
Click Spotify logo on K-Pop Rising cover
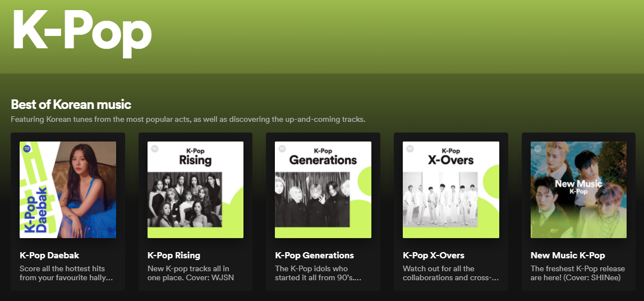coord(155,149)
